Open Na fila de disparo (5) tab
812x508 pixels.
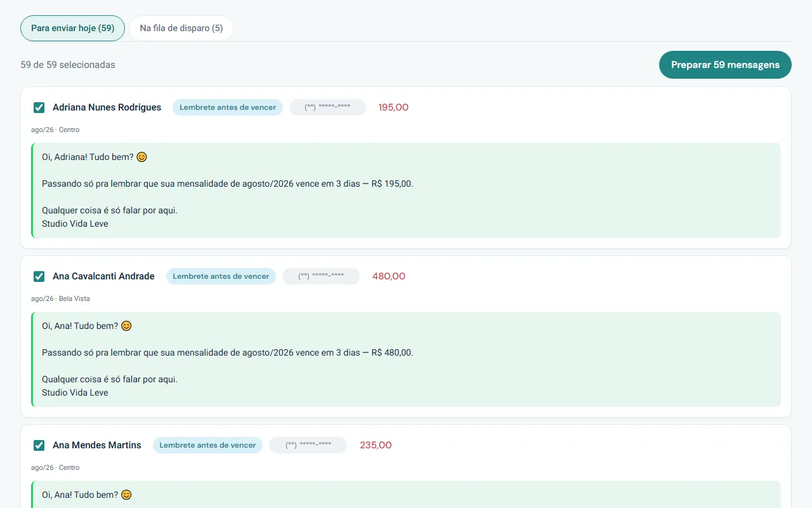(181, 29)
